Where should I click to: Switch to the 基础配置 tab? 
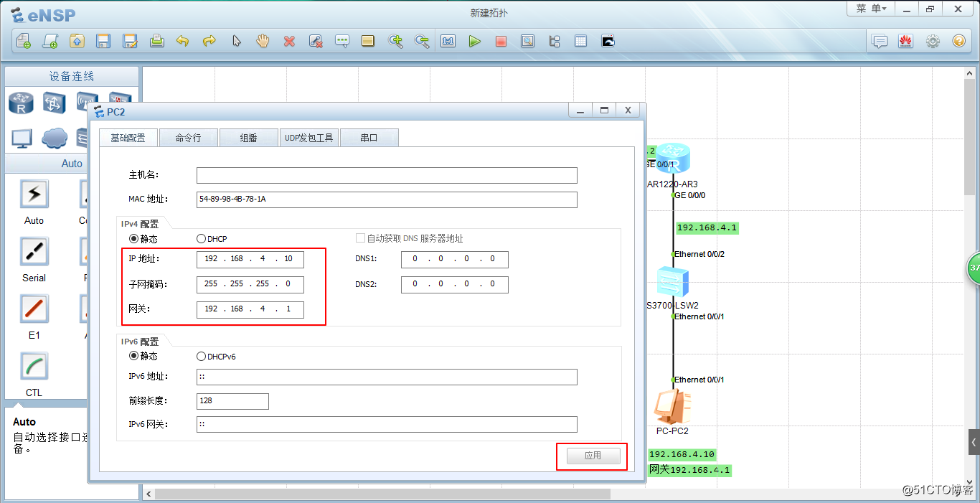tap(128, 138)
